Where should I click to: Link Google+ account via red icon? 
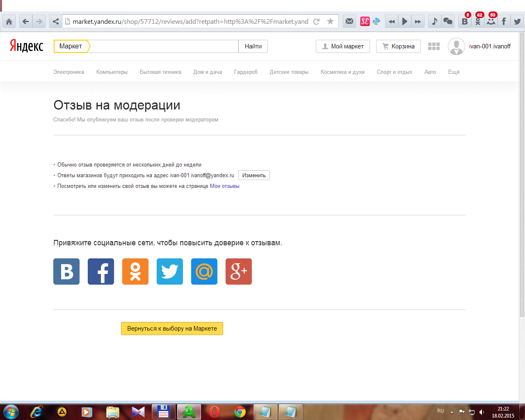[239, 272]
